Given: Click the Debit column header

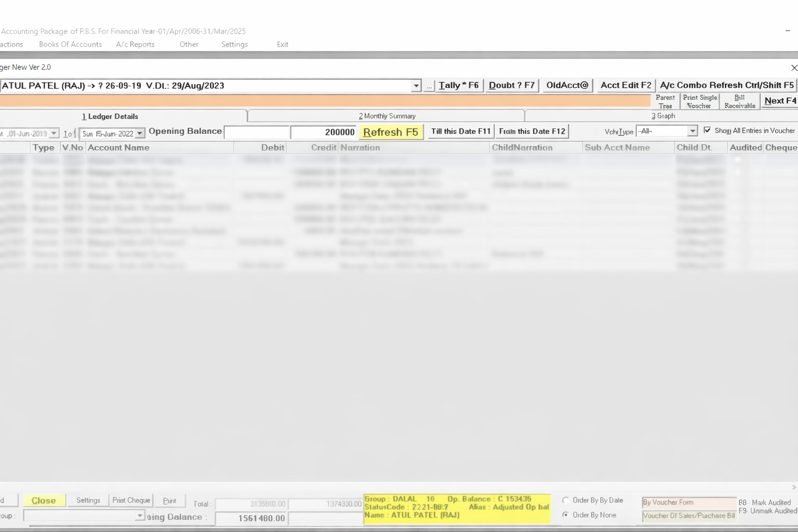Looking at the screenshot, I should 260,148.
